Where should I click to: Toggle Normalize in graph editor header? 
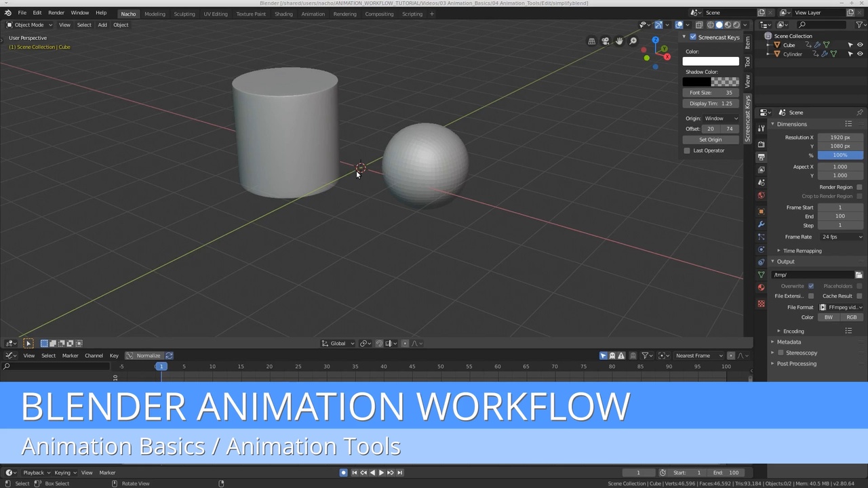click(143, 356)
